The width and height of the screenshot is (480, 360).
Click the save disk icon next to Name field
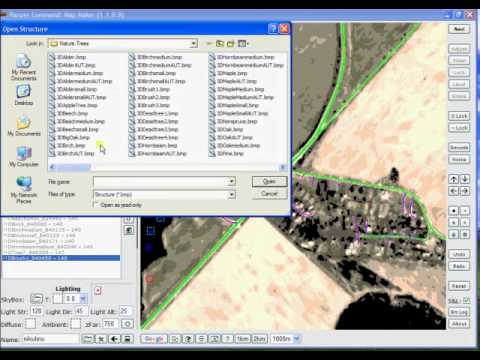coord(127,339)
